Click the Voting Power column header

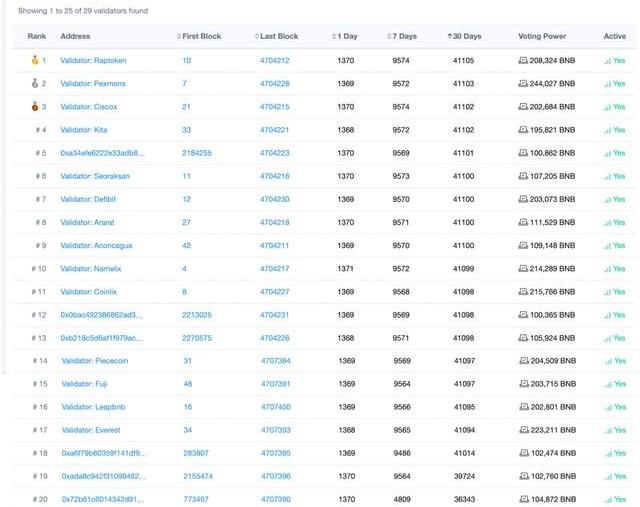click(x=543, y=36)
